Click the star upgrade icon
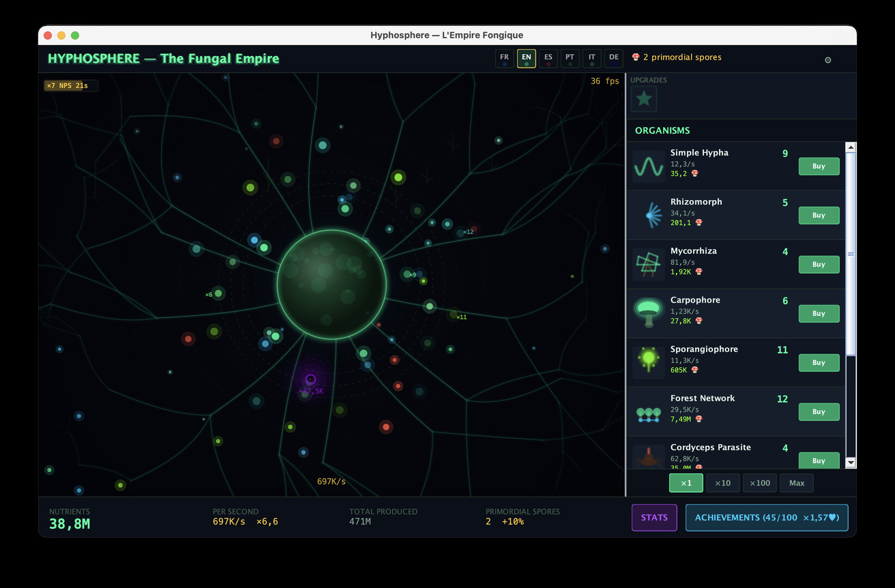895x588 pixels. 643,99
